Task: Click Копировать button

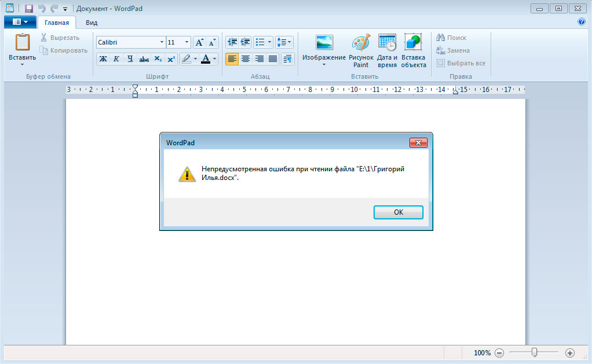Action: [x=64, y=50]
